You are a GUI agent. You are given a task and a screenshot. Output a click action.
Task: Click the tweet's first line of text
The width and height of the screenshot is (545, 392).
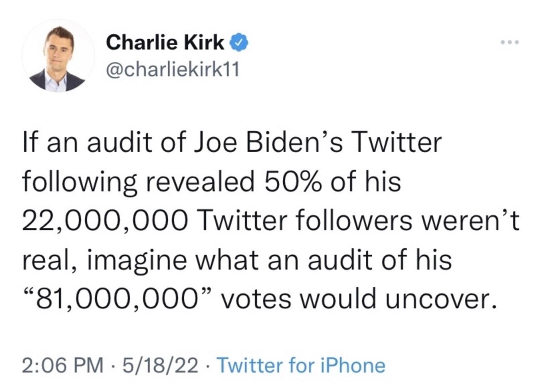[x=232, y=143]
